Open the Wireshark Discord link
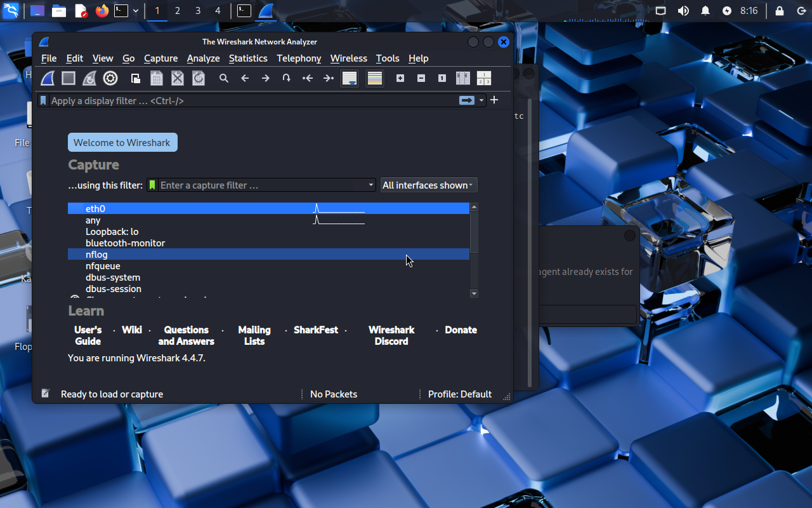This screenshot has height=508, width=812. 391,335
